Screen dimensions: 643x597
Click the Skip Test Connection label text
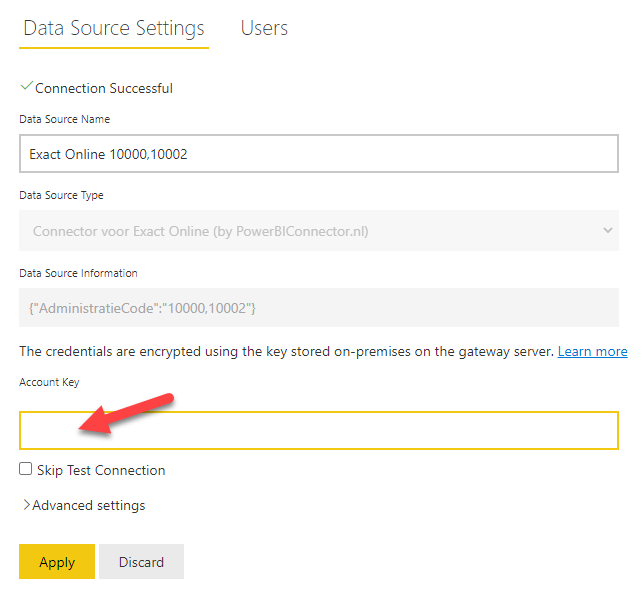[101, 470]
